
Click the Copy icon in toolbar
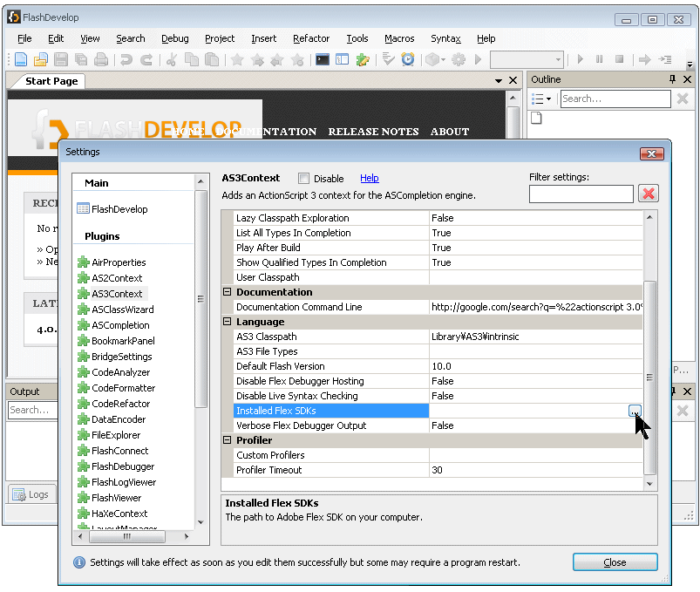point(192,59)
